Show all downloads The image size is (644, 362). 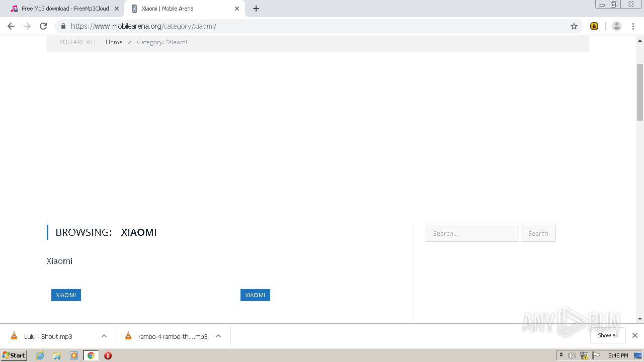click(x=608, y=335)
